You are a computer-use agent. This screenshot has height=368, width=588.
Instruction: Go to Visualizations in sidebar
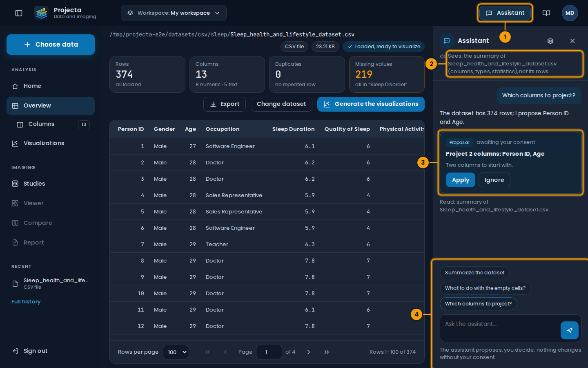[51, 143]
